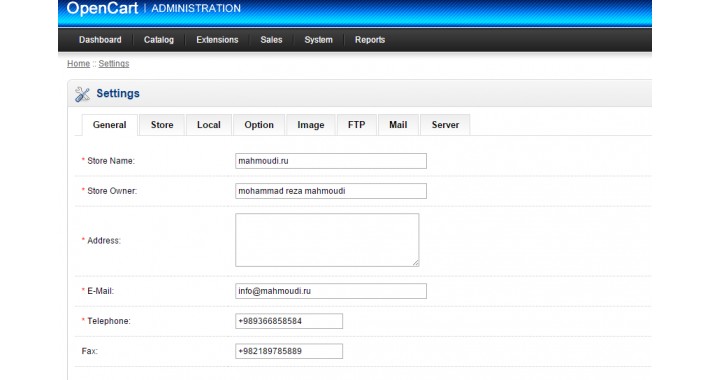Select the General tab
Viewport: 710px width, 380px height.
[110, 125]
